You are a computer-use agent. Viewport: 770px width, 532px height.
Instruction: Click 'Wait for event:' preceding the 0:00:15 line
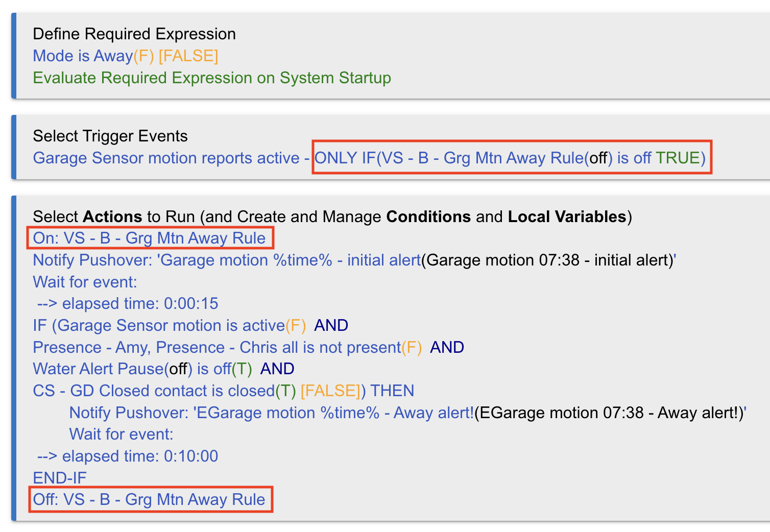click(85, 282)
